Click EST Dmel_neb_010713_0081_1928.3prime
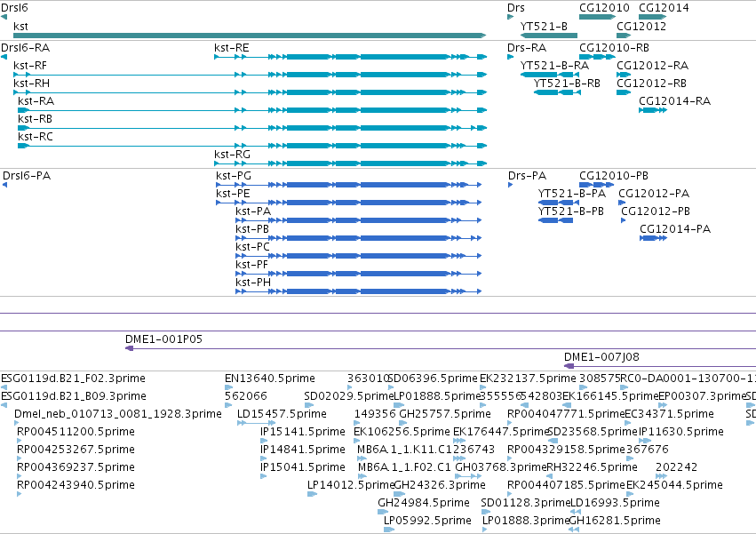This screenshot has width=756, height=534. point(16,423)
